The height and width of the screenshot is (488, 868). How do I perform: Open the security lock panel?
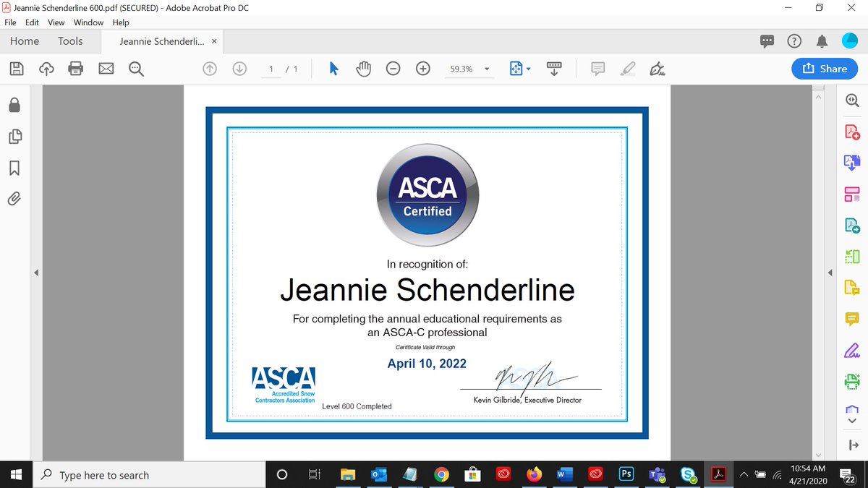(x=14, y=106)
